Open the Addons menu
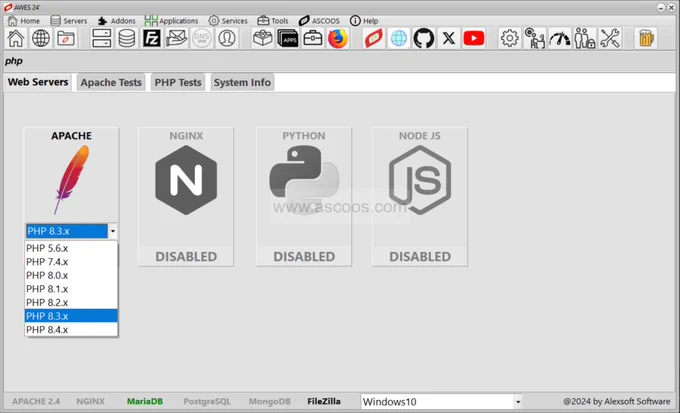Image resolution: width=680 pixels, height=413 pixels. point(117,20)
